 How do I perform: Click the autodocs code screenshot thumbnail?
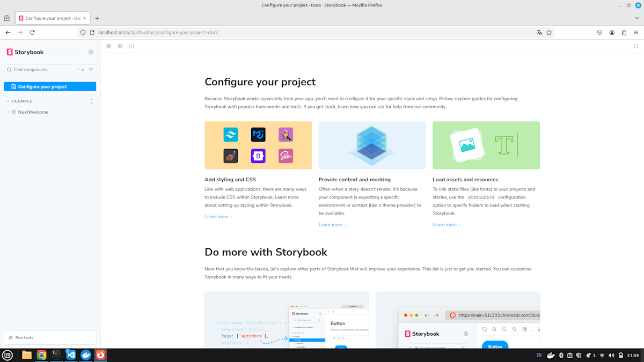(x=287, y=320)
